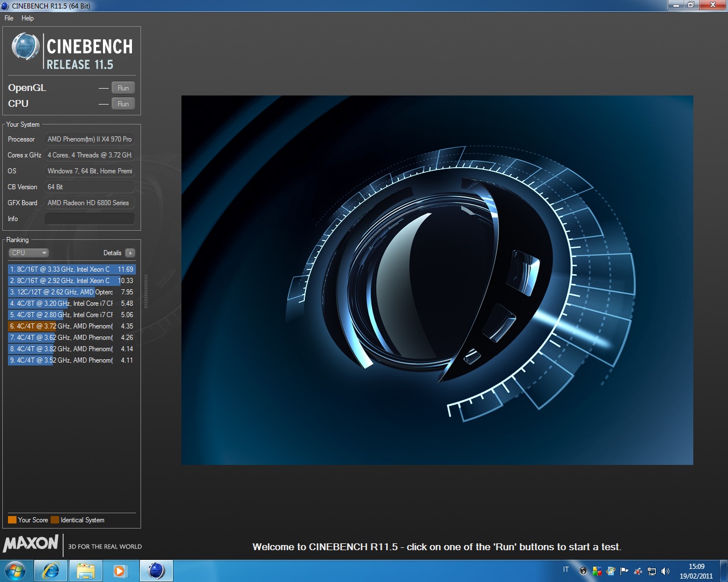This screenshot has height=582, width=728.
Task: Open Windows Media Player from taskbar
Action: [120, 571]
